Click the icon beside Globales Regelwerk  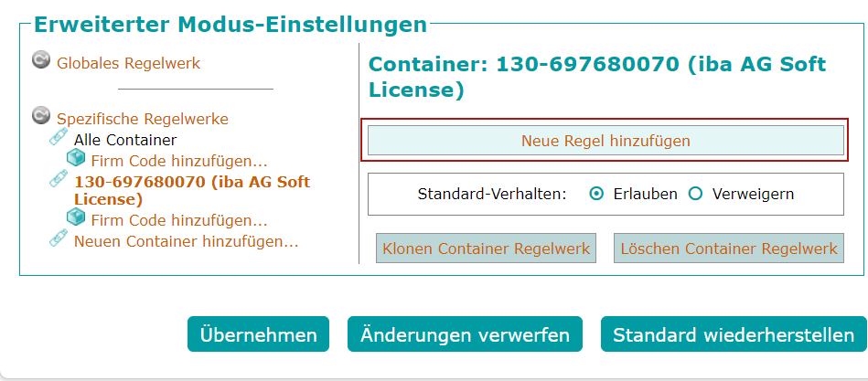tap(41, 61)
